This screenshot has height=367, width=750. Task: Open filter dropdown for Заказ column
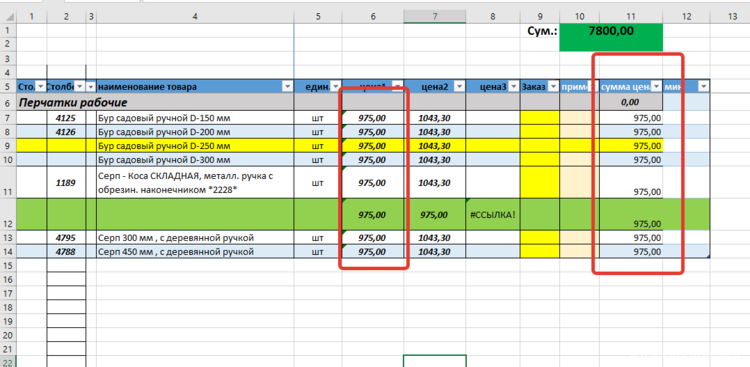click(x=553, y=87)
